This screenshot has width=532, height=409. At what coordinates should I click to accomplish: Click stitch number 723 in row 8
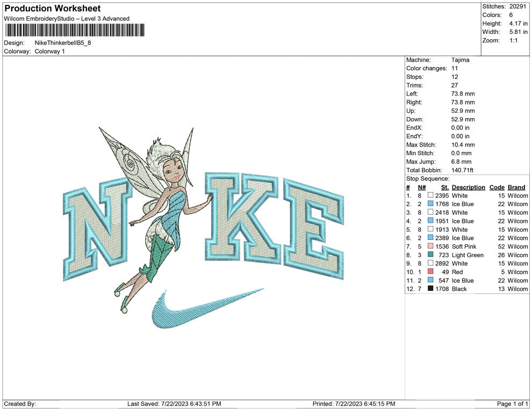click(x=443, y=255)
